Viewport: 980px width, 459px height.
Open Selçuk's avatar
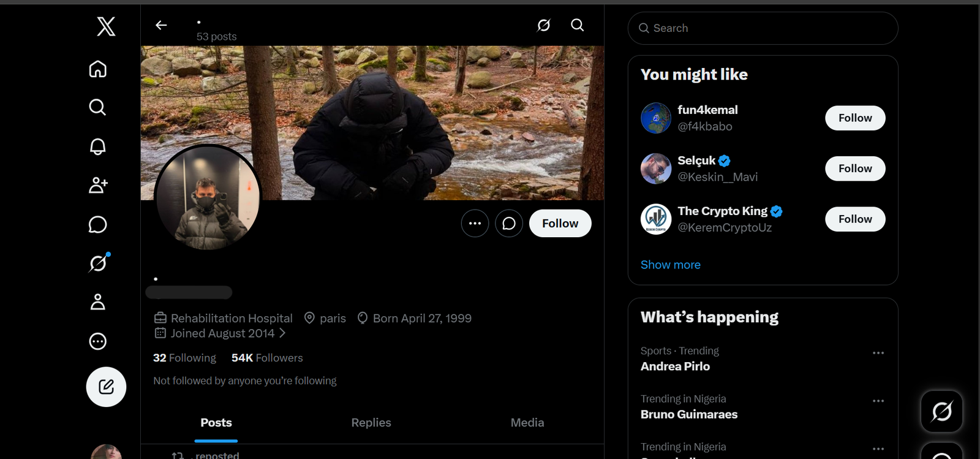(656, 169)
